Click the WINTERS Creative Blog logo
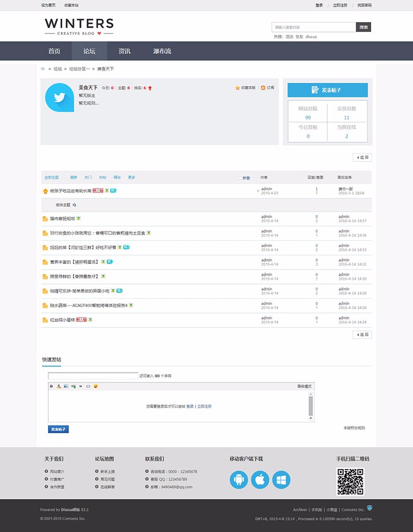The height and width of the screenshot is (532, 413). (79, 26)
